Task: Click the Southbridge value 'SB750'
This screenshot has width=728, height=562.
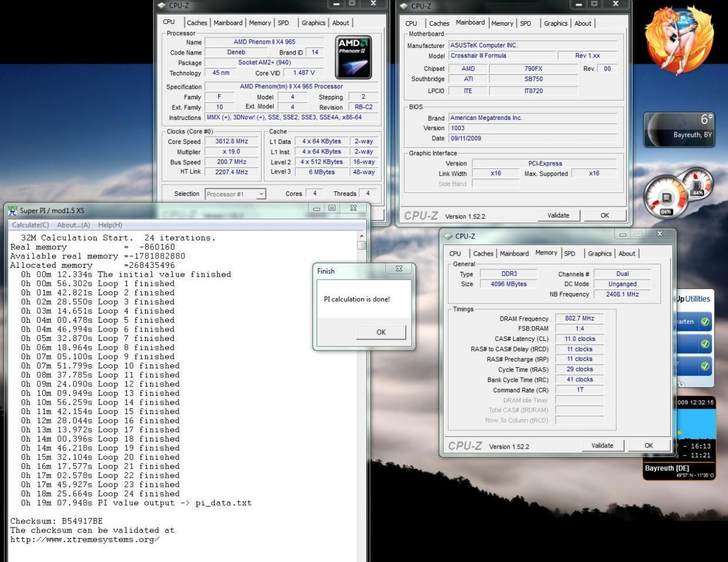Action: pyautogui.click(x=533, y=79)
